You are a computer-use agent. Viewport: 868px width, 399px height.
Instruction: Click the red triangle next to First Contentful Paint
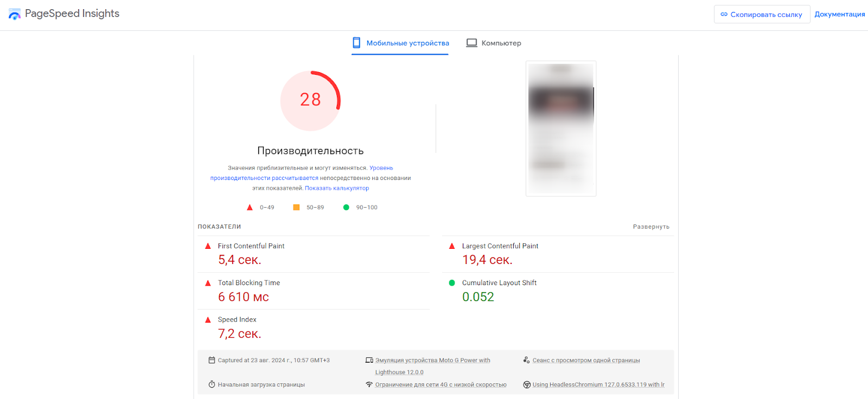click(x=208, y=246)
